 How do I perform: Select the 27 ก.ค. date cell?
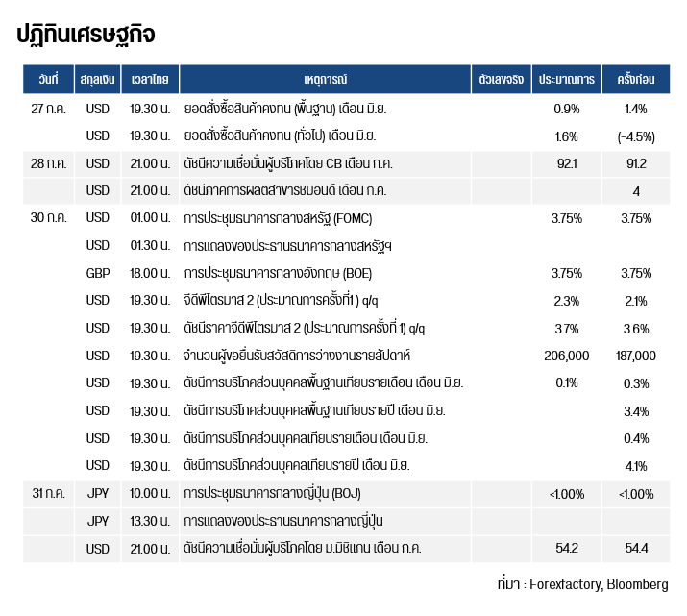click(48, 109)
